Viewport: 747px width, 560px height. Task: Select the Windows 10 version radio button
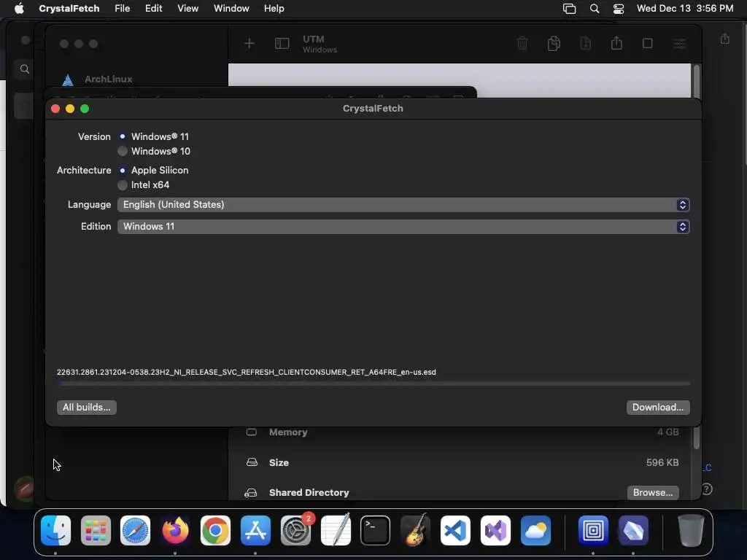[123, 151]
